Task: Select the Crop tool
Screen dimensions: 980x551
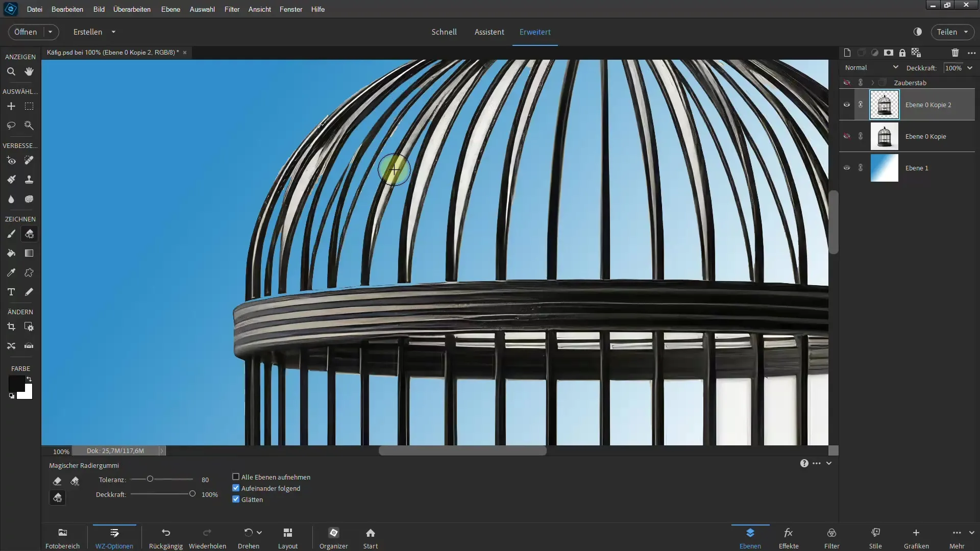Action: pyautogui.click(x=11, y=327)
